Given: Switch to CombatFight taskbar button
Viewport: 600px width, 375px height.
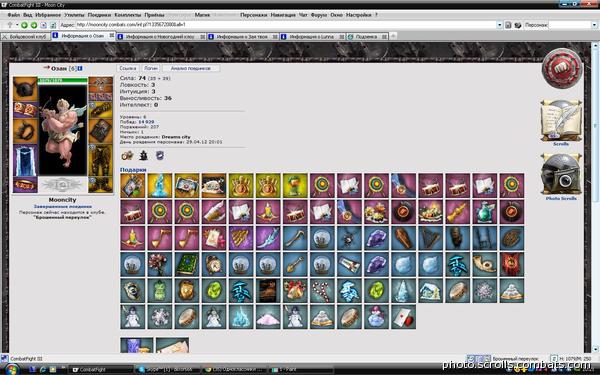Looking at the screenshot, I should coord(100,370).
